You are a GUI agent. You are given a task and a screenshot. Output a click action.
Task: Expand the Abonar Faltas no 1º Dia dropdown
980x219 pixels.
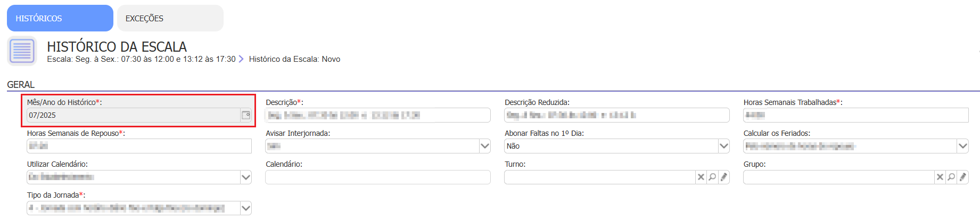(x=723, y=146)
